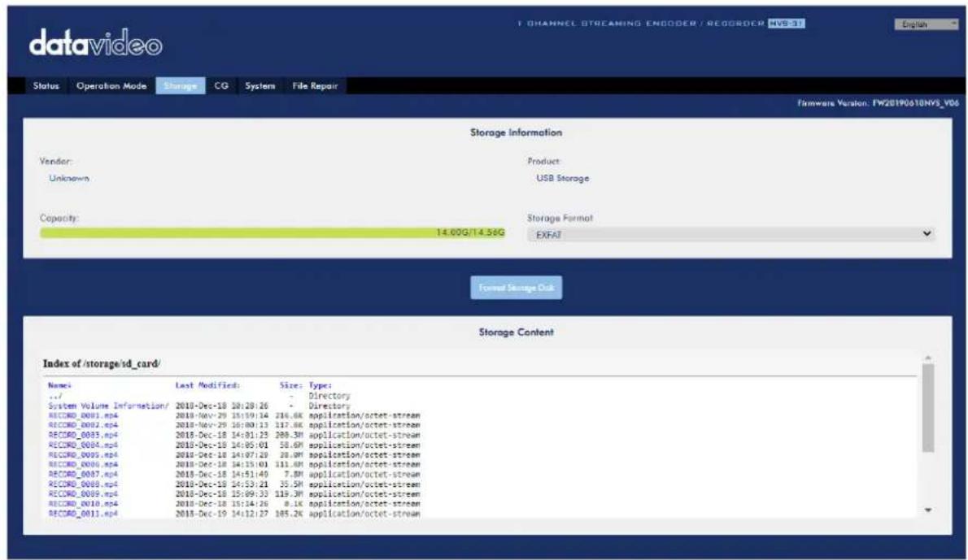Open the File Repair tab
Viewport: 968px width, 560px height.
315,85
